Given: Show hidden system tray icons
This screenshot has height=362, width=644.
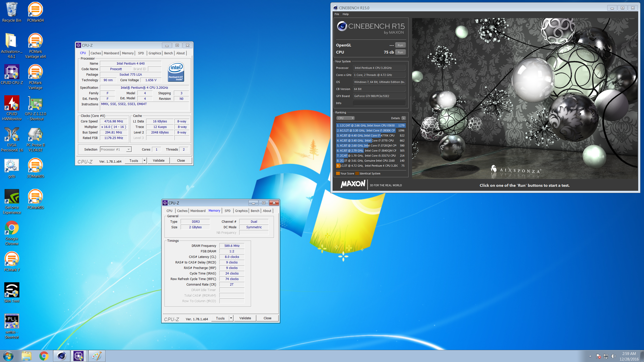Looking at the screenshot, I should click(x=590, y=356).
